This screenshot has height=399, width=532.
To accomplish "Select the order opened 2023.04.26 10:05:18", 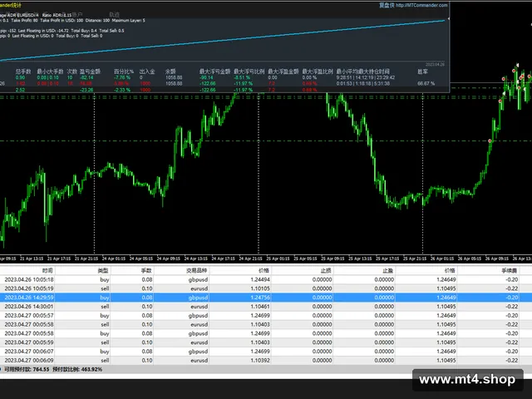I will click(266, 279).
